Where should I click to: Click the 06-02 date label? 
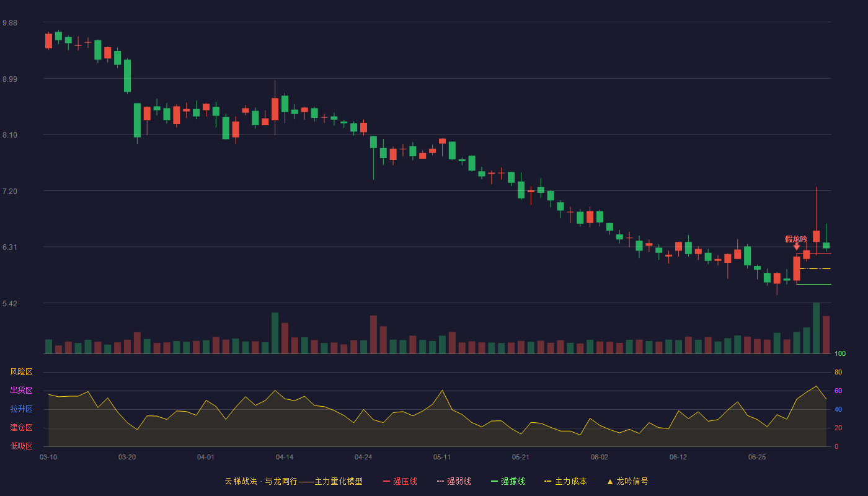coord(600,457)
